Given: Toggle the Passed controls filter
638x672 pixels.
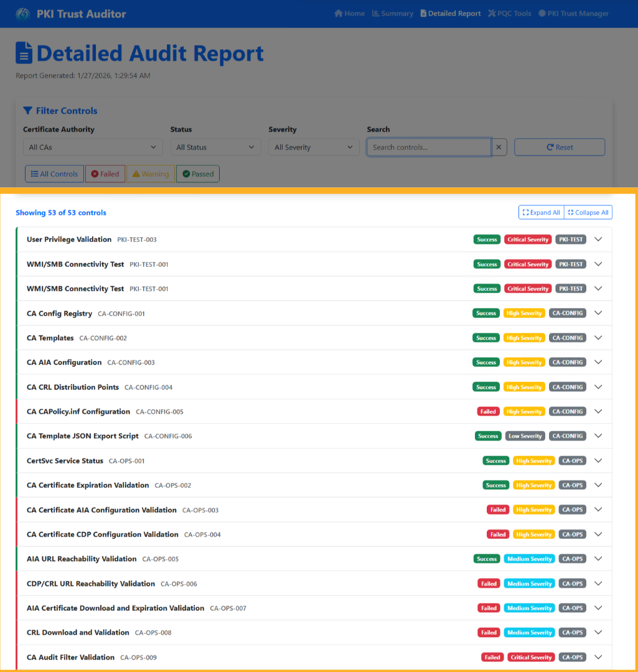Looking at the screenshot, I should coord(197,174).
